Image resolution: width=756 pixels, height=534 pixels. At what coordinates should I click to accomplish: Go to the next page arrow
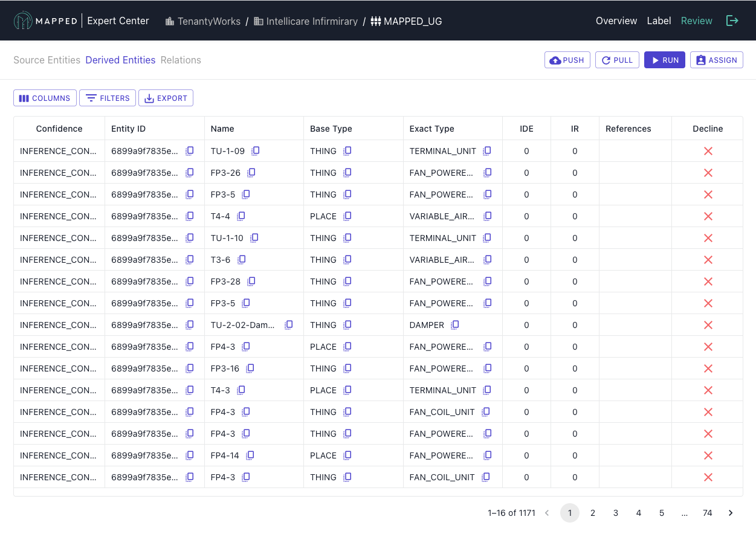tap(731, 513)
